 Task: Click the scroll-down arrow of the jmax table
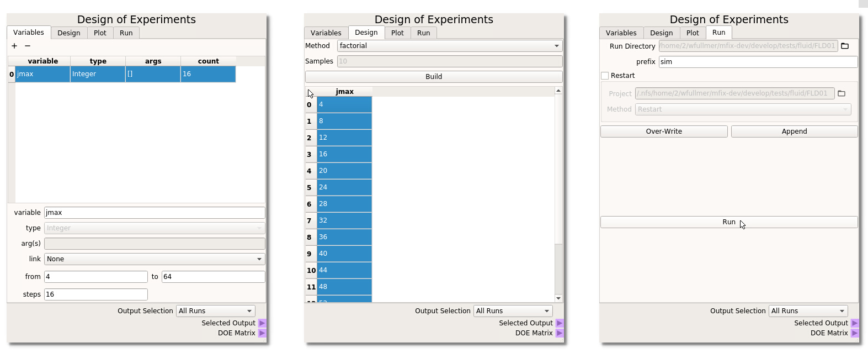click(558, 298)
